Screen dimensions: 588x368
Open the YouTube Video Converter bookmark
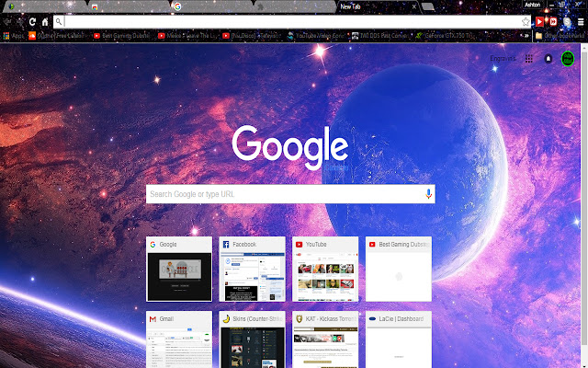(316, 36)
